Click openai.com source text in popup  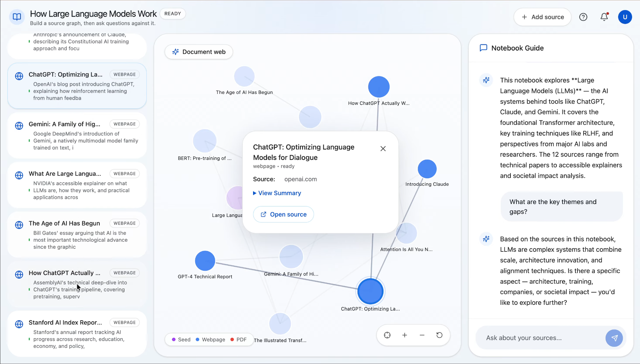click(x=300, y=179)
